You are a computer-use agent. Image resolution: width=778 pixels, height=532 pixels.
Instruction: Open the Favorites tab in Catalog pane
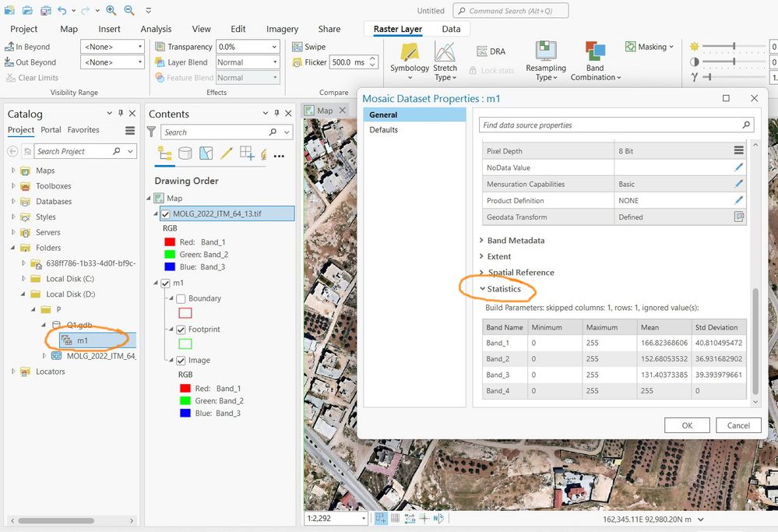coord(83,130)
